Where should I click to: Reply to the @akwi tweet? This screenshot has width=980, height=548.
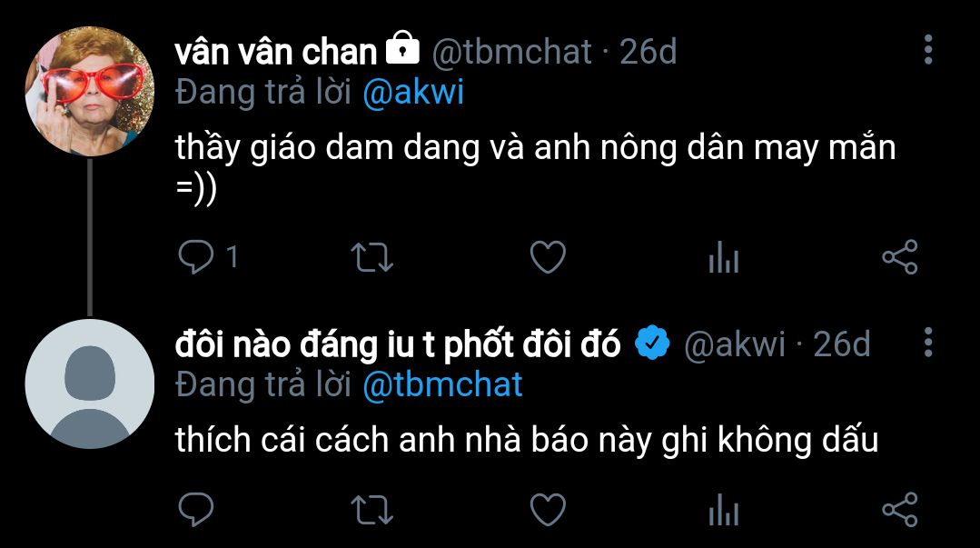196,509
